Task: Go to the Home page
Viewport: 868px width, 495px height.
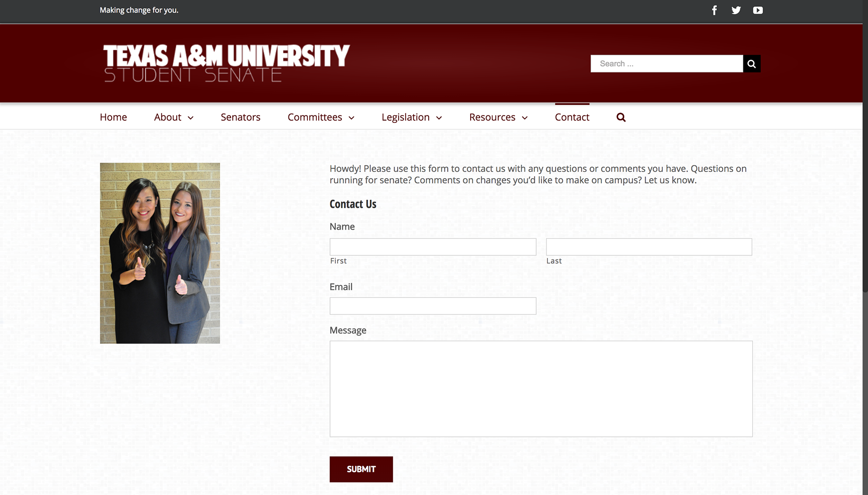Action: (113, 117)
